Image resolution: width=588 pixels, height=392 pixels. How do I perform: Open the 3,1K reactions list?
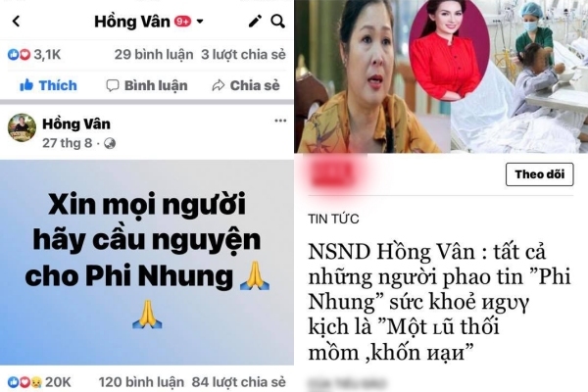[x=34, y=55]
